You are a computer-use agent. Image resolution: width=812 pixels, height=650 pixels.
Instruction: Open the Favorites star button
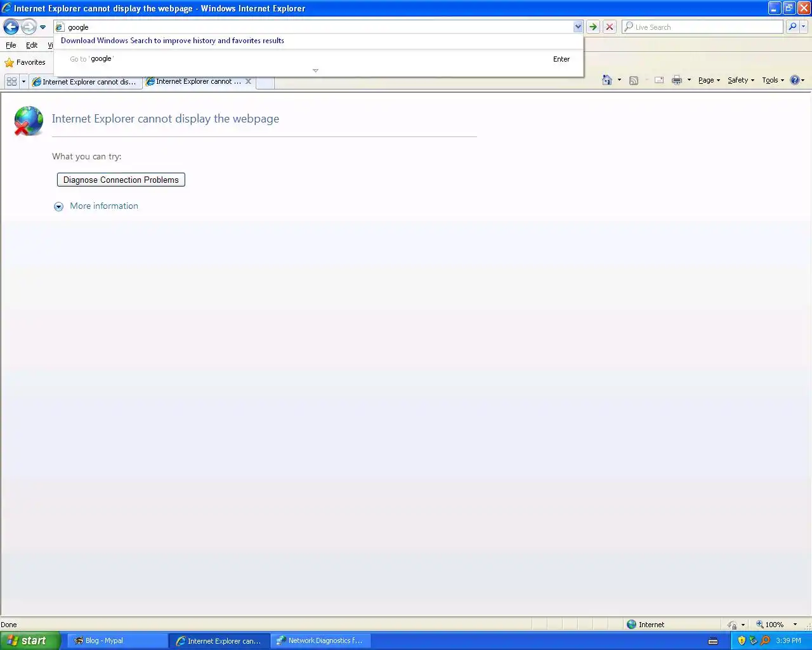(x=25, y=62)
